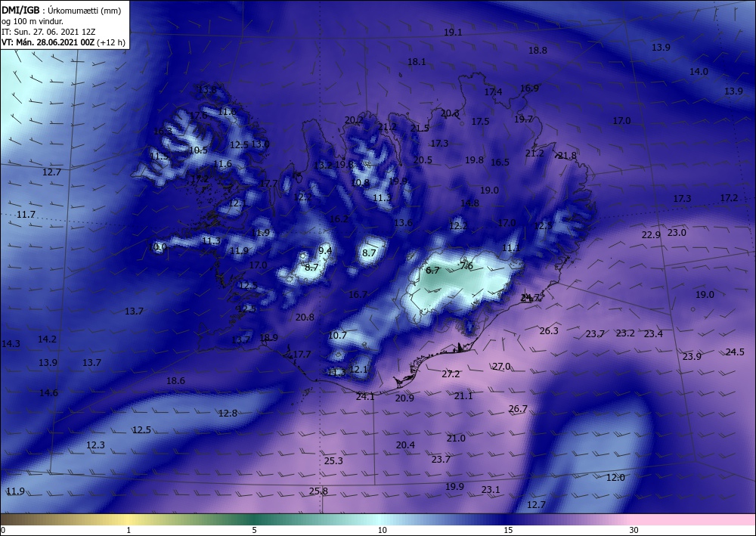Click the legend tick label 15

508,531
